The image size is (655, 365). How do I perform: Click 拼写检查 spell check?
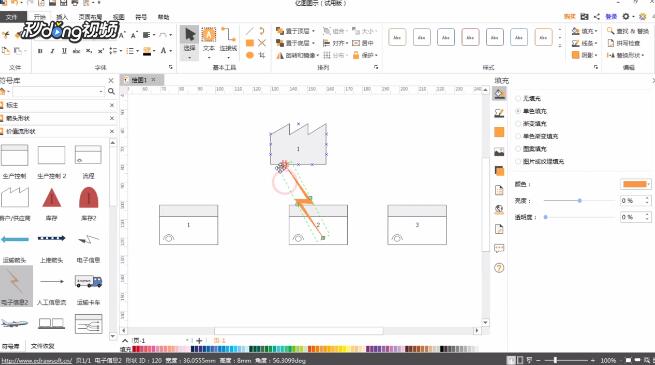tap(624, 43)
